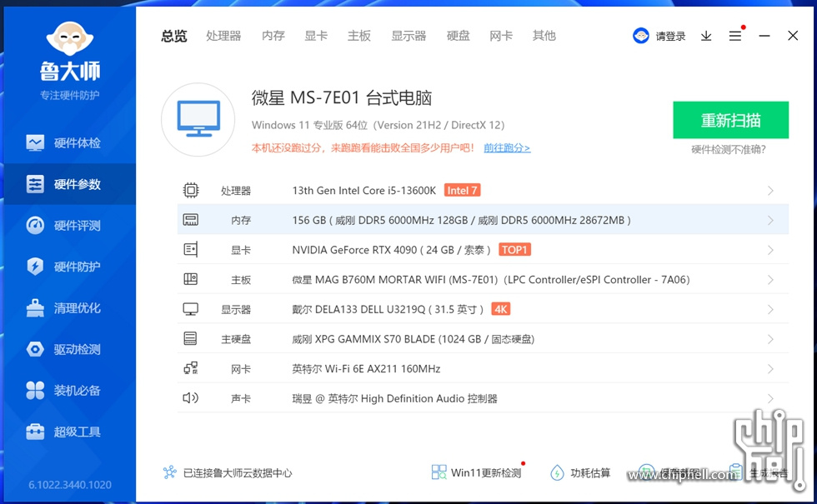Click the version number "6.1022.3440.1020"
The width and height of the screenshot is (817, 504).
[x=70, y=485]
